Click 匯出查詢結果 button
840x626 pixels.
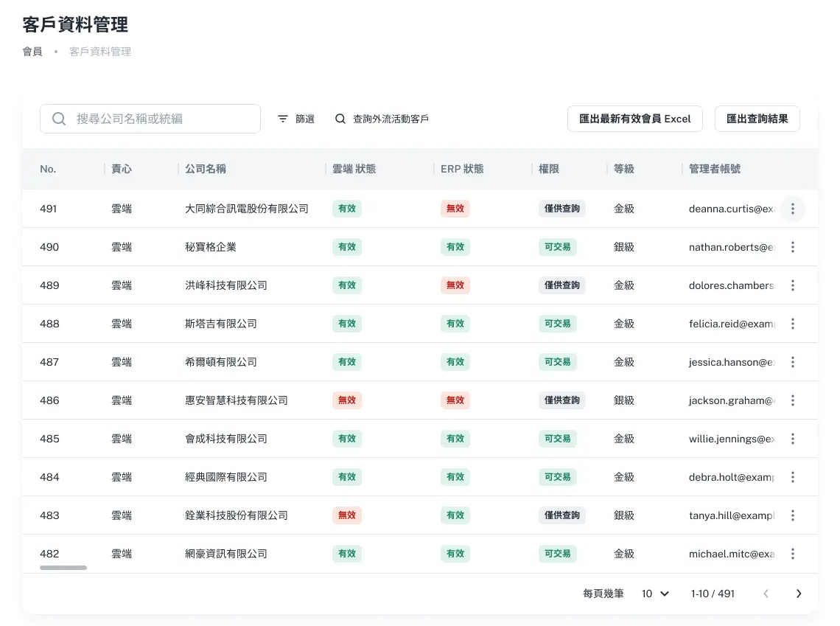757,119
